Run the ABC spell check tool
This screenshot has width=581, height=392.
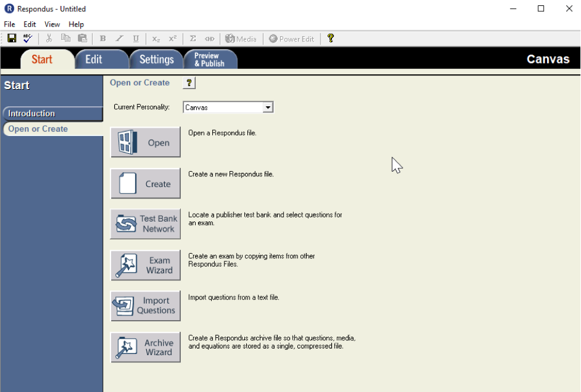point(28,39)
